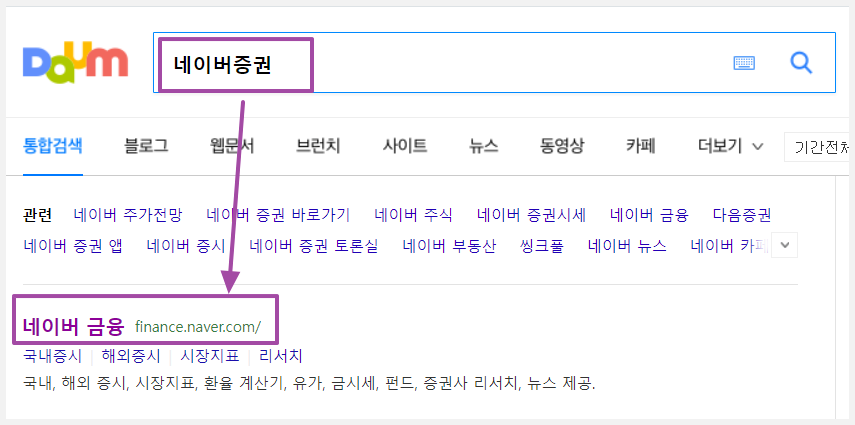This screenshot has height=425, width=855.
Task: Open the 카페 tab
Action: pos(641,146)
